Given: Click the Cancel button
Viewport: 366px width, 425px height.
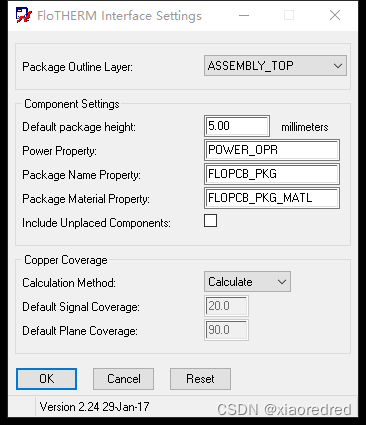Looking at the screenshot, I should pos(123,379).
